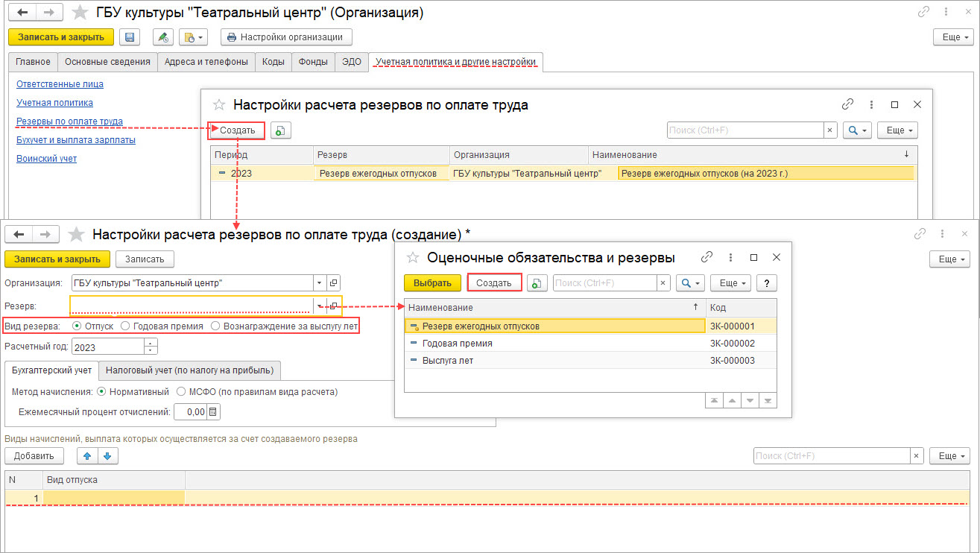Jump to list end with bottom arrow
980x553 pixels.
click(x=767, y=400)
